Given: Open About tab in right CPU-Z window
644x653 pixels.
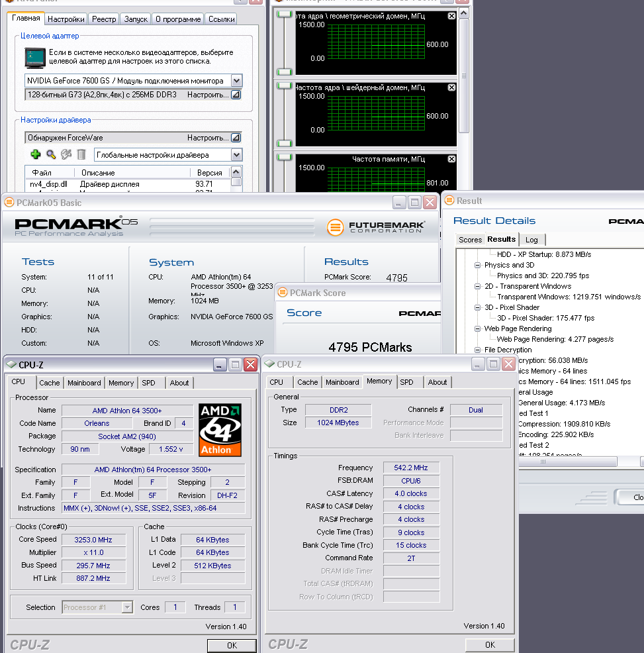Looking at the screenshot, I should click(437, 382).
